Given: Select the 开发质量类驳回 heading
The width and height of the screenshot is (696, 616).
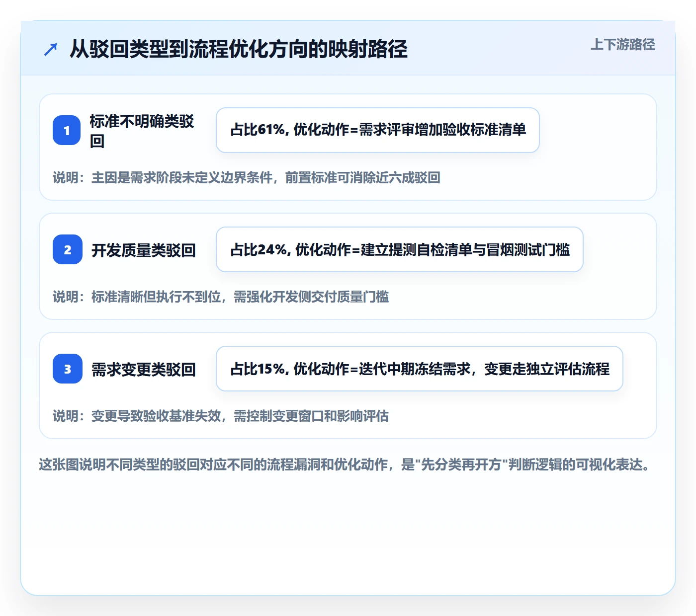Looking at the screenshot, I should tap(143, 250).
